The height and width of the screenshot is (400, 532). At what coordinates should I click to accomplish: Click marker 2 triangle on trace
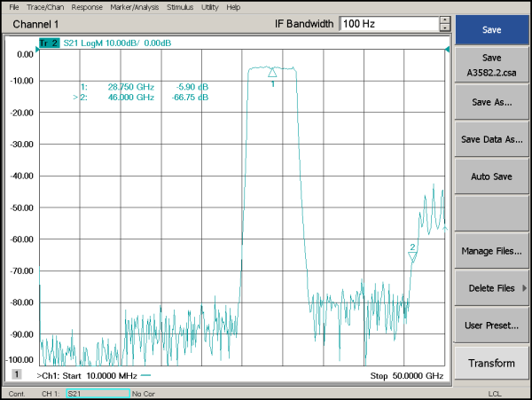(x=412, y=257)
